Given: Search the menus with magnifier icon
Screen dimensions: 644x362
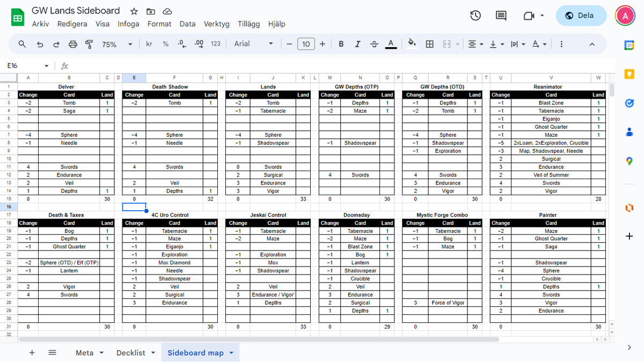Looking at the screenshot, I should 22,44.
